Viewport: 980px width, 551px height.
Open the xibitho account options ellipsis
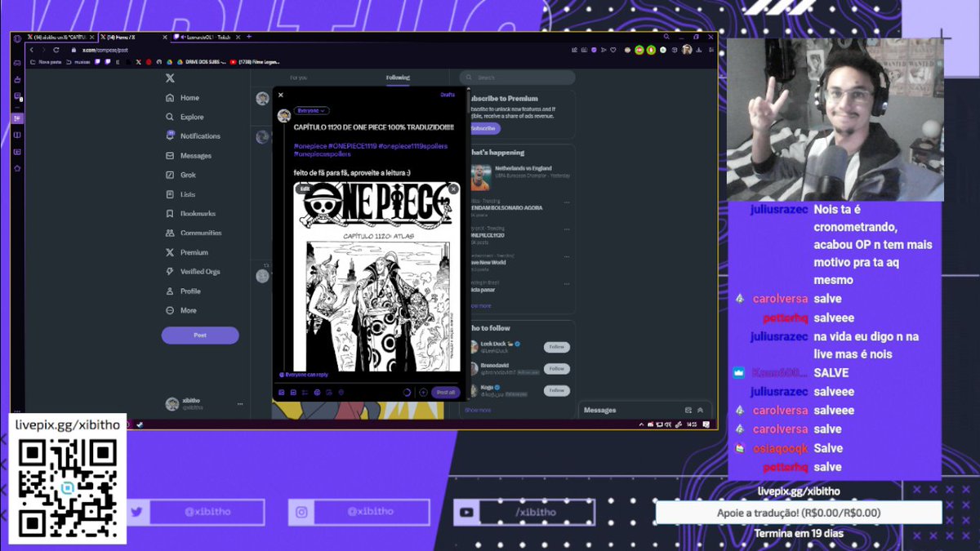(x=240, y=404)
